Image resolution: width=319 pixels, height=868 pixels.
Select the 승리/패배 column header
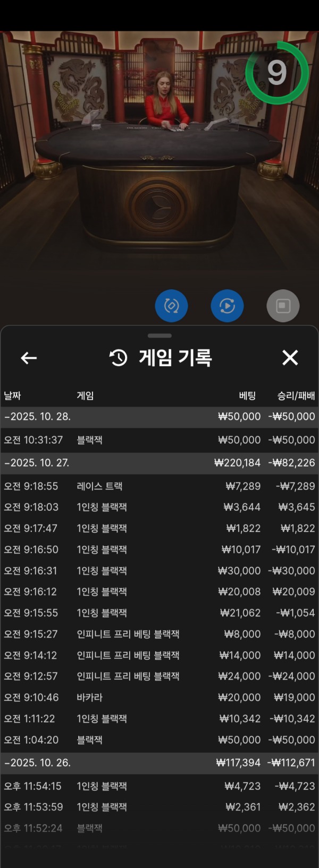(296, 396)
